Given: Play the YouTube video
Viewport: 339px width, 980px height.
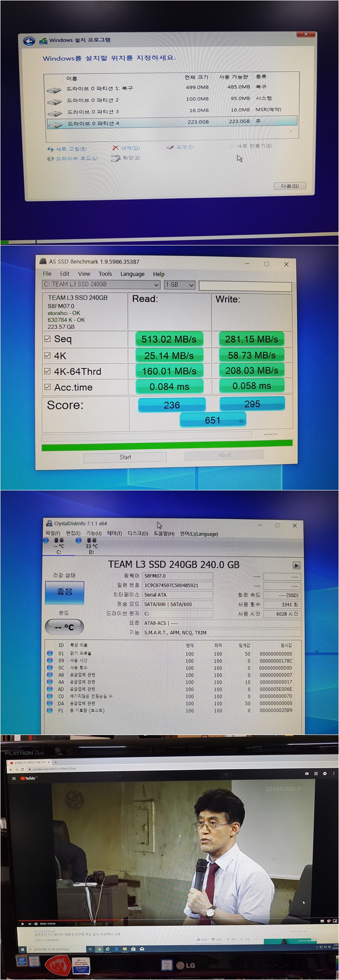Looking at the screenshot, I should pyautogui.click(x=22, y=923).
